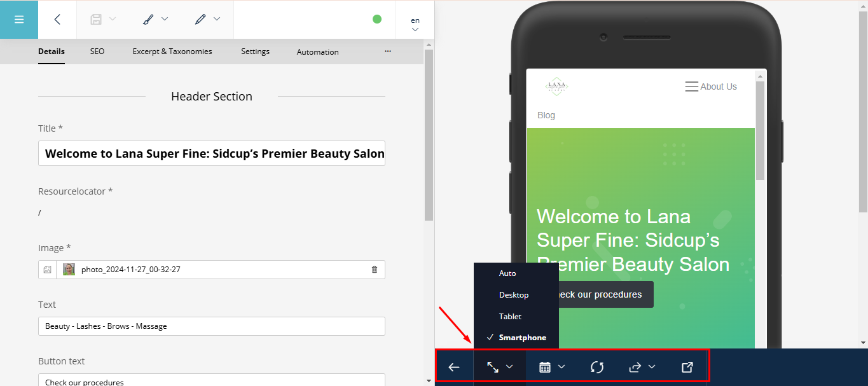Choose Tablet preview size

(x=510, y=317)
